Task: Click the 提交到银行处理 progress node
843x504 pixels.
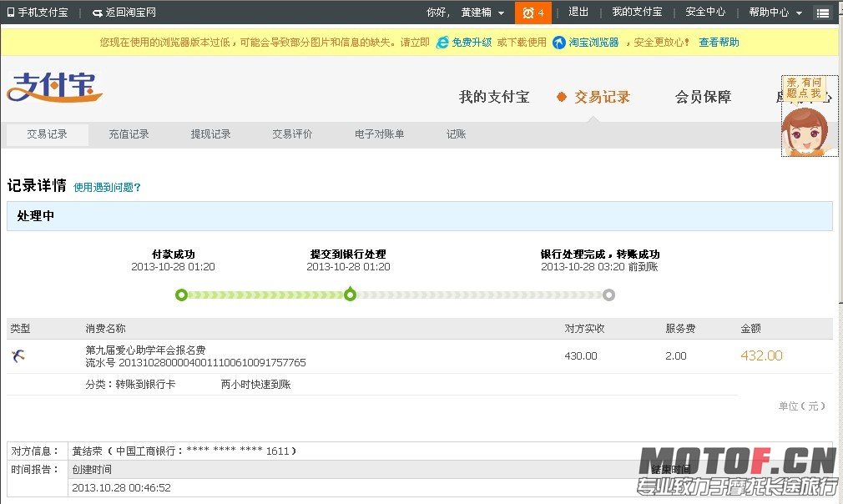Action: [350, 295]
